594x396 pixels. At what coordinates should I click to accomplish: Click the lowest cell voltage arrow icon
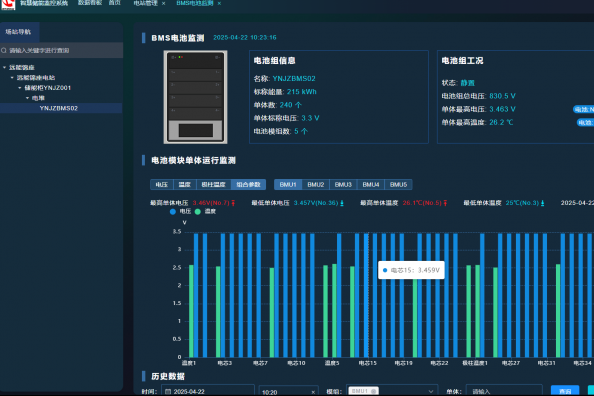[x=342, y=203]
